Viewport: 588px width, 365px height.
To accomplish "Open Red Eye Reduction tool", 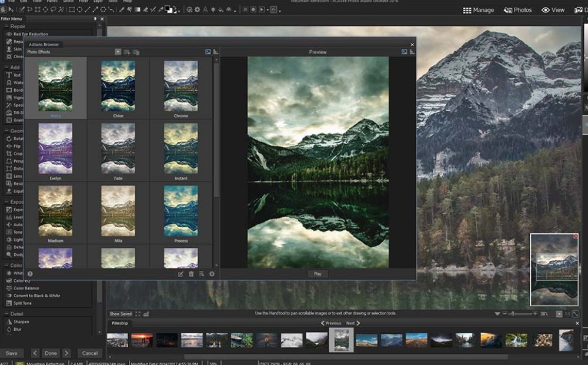I will pos(31,34).
